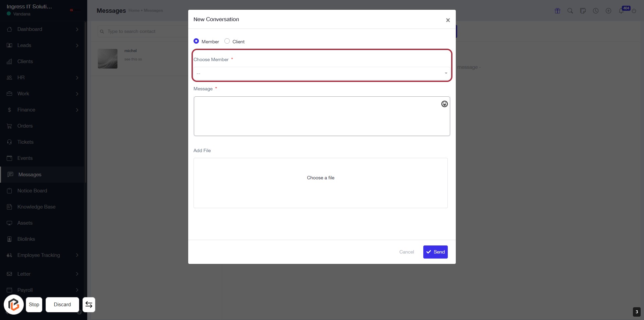Open the search magnifier in header
The width and height of the screenshot is (644, 320).
pos(570,11)
